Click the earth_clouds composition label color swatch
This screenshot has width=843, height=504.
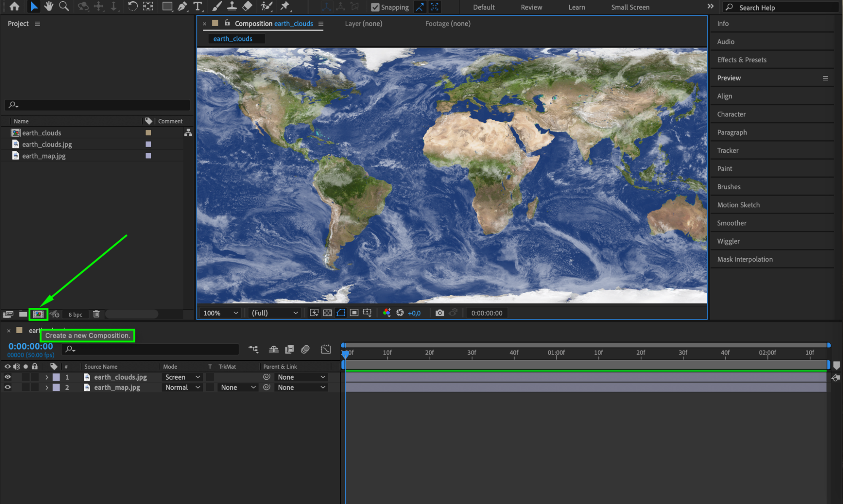148,133
